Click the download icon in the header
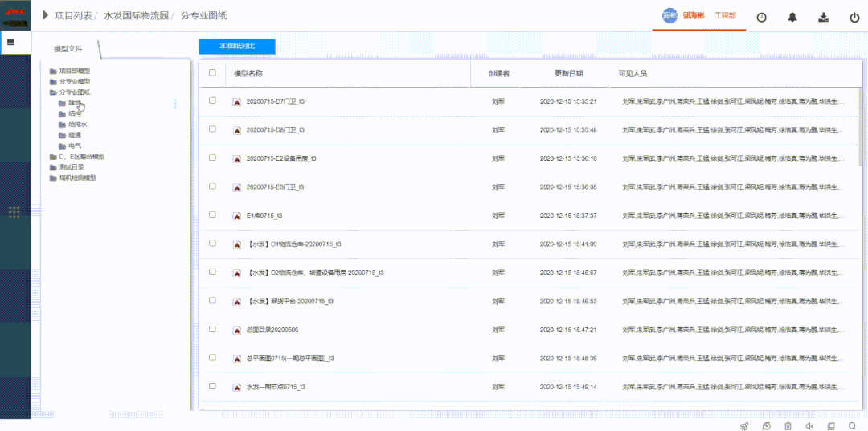868x431 pixels. [x=823, y=18]
